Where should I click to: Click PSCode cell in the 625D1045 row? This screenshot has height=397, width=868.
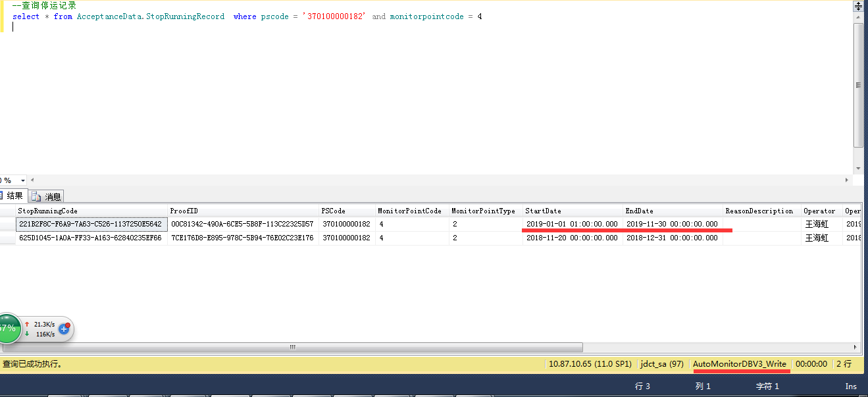point(347,238)
